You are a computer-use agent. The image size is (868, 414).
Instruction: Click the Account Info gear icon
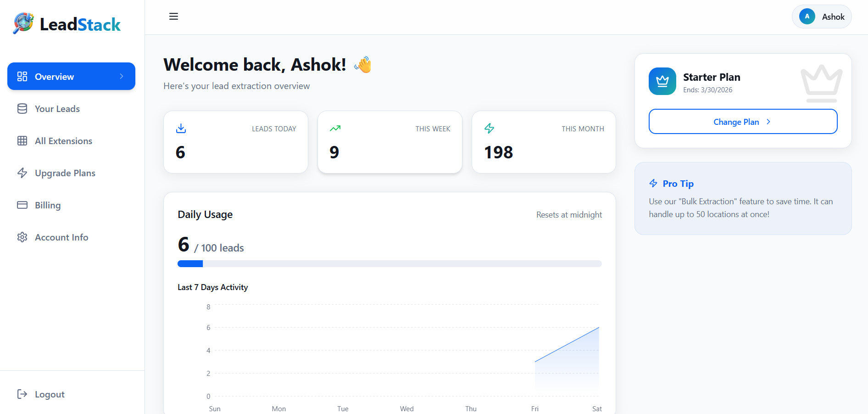click(22, 237)
